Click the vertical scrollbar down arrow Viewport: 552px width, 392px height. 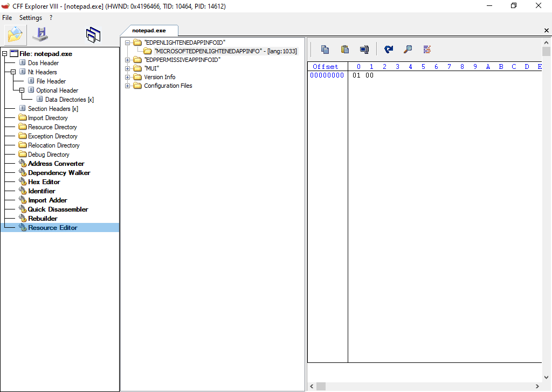click(x=546, y=377)
